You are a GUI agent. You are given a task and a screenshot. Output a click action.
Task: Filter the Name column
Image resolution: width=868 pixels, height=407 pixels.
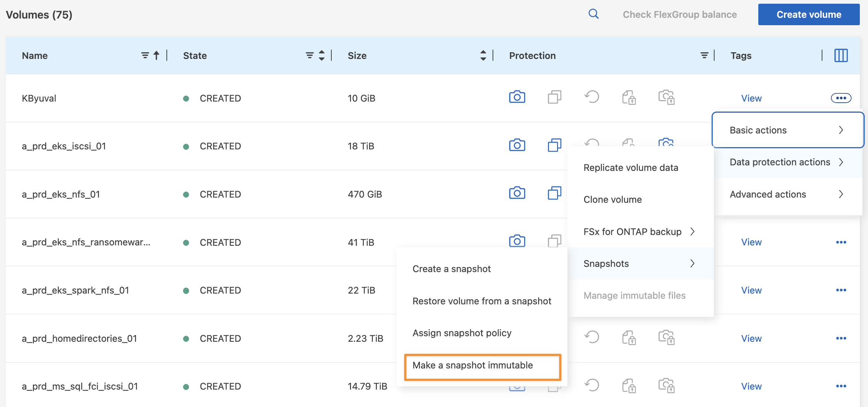tap(145, 56)
